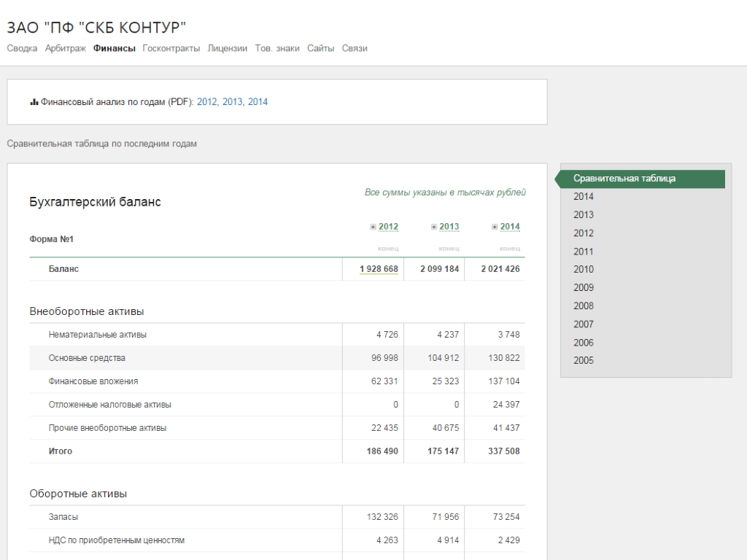The image size is (747, 560).
Task: Select the Финансы tab
Action: click(x=115, y=48)
